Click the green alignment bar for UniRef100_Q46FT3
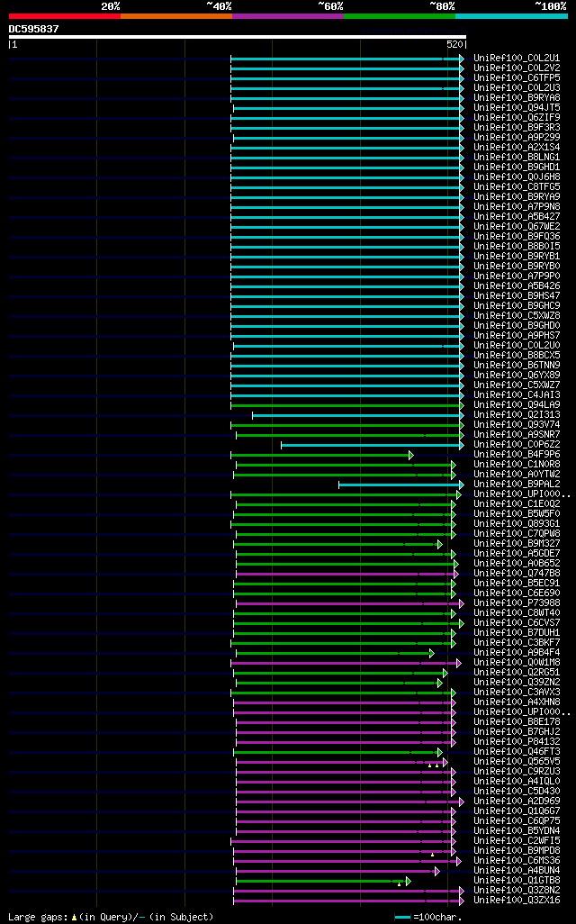The image size is (576, 924). pos(338,753)
